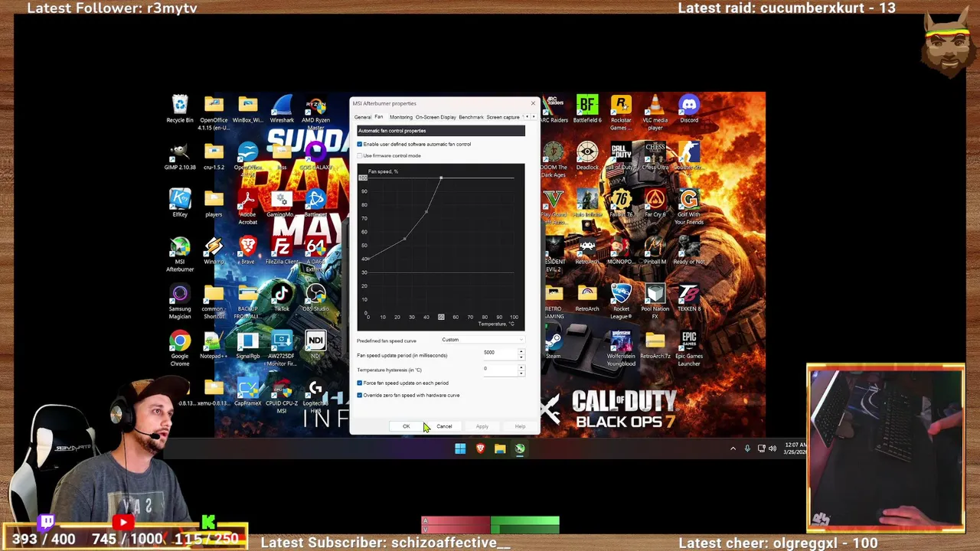
Task: Show hidden system tray icons chevron
Action: point(733,448)
